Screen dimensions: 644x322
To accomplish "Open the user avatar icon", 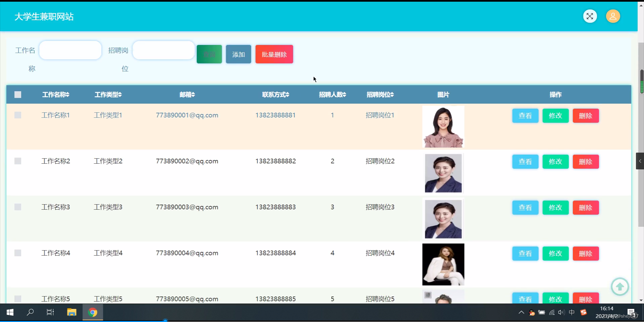I will click(613, 16).
